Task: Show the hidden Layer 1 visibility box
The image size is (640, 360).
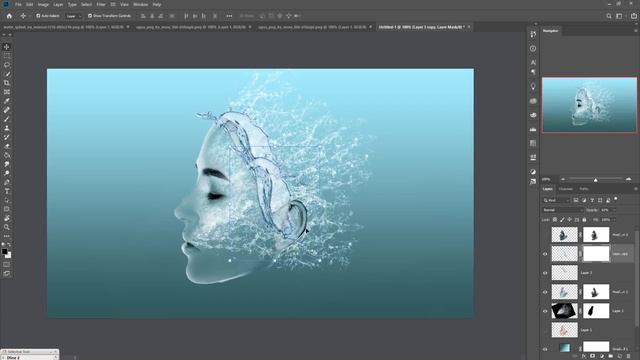Action: click(545, 330)
